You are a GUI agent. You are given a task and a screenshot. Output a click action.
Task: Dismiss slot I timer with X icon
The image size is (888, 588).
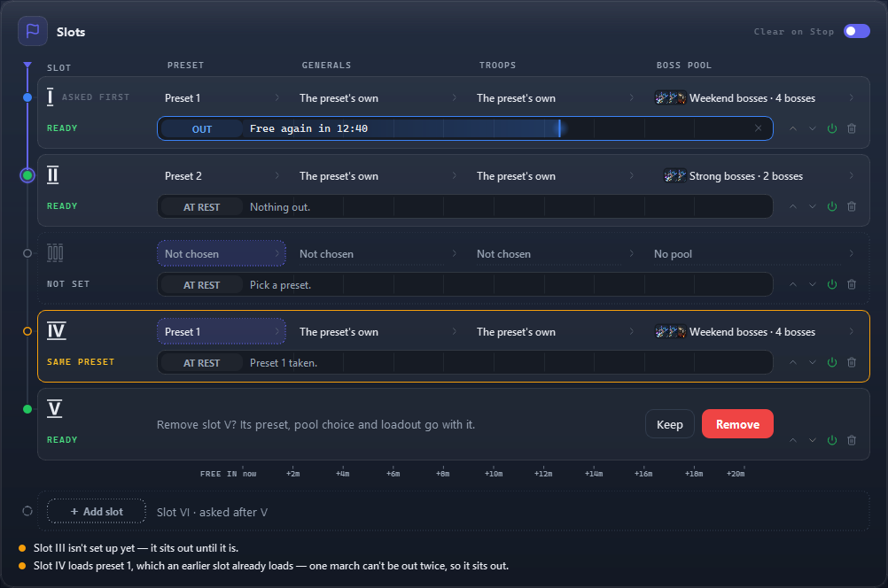click(x=758, y=128)
